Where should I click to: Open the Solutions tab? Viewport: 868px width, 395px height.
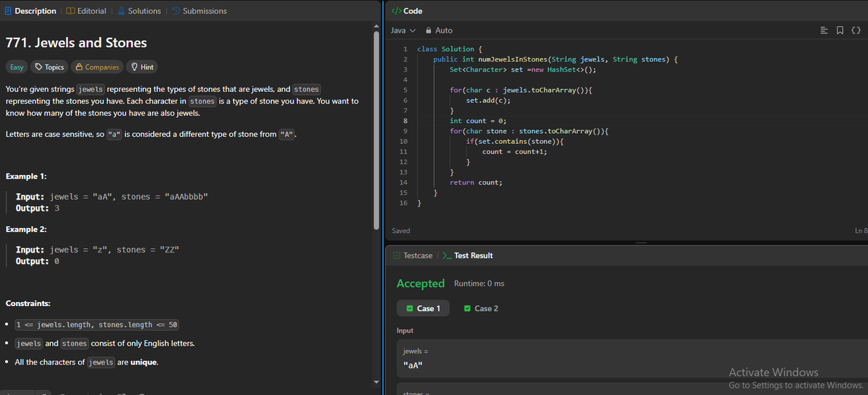(x=139, y=11)
